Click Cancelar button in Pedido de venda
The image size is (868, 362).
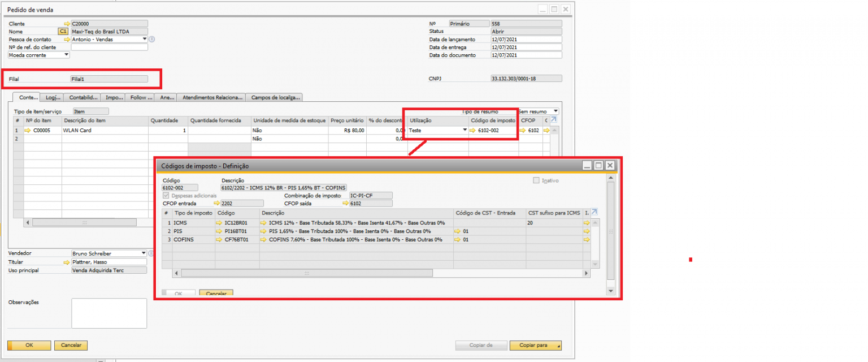(71, 345)
